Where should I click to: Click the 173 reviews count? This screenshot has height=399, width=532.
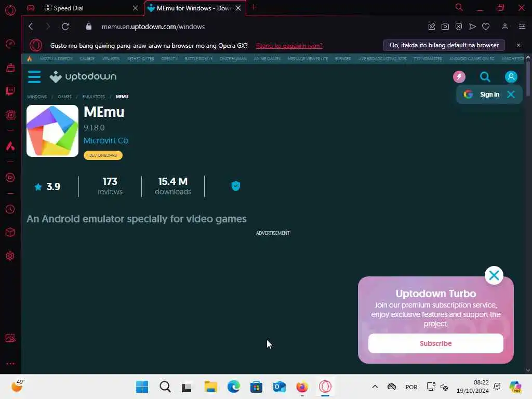110,187
